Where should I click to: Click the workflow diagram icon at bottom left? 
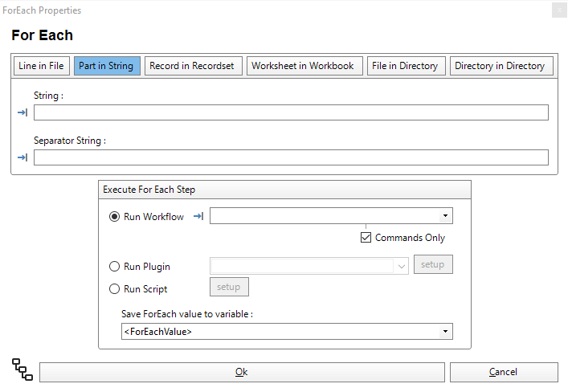pos(22,370)
